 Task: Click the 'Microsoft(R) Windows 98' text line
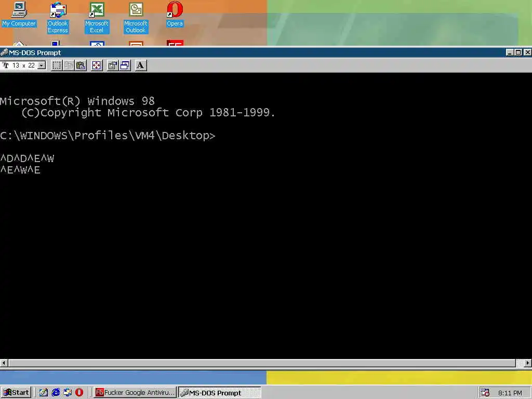coord(77,101)
